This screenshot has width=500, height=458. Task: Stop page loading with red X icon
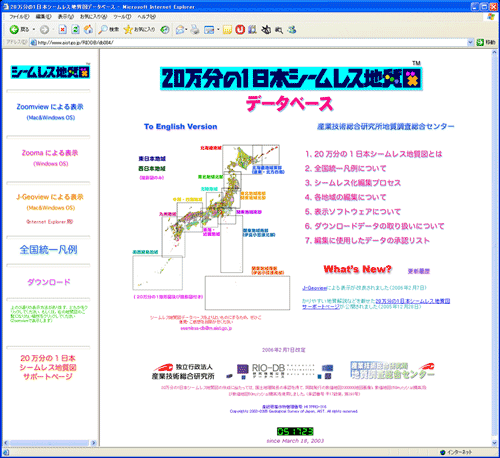click(x=62, y=30)
